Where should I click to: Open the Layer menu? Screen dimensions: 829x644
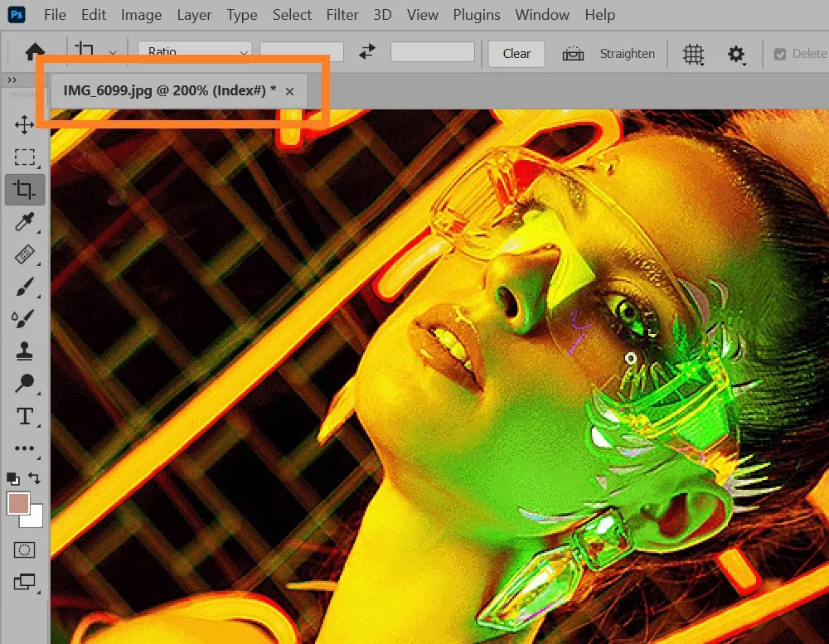(194, 15)
